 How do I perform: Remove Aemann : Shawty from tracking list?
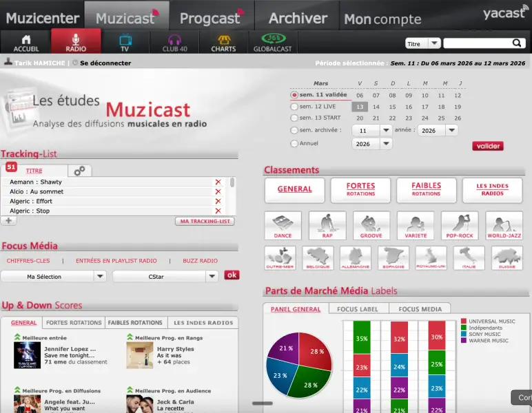pyautogui.click(x=218, y=182)
